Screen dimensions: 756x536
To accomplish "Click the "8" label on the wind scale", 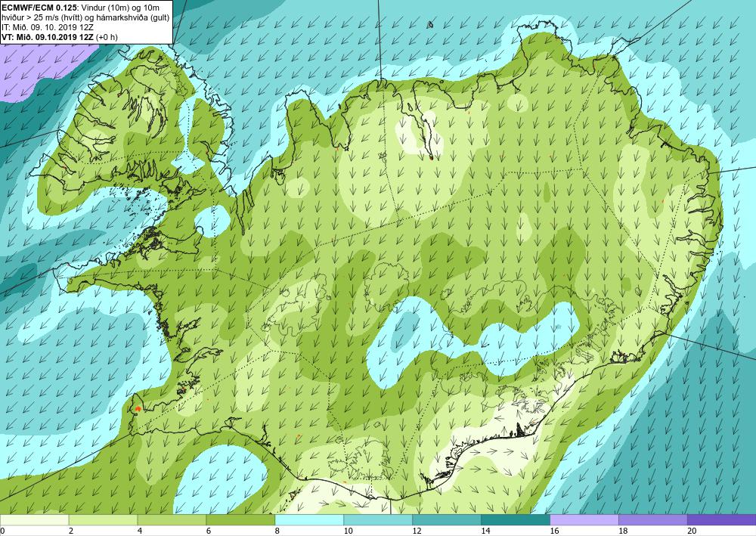I will click(x=277, y=531).
